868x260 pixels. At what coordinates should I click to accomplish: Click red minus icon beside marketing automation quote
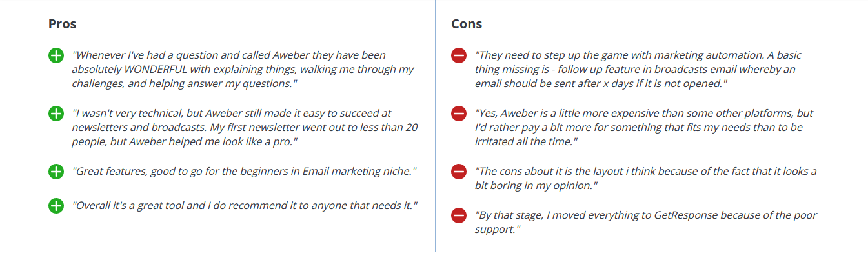(x=459, y=56)
